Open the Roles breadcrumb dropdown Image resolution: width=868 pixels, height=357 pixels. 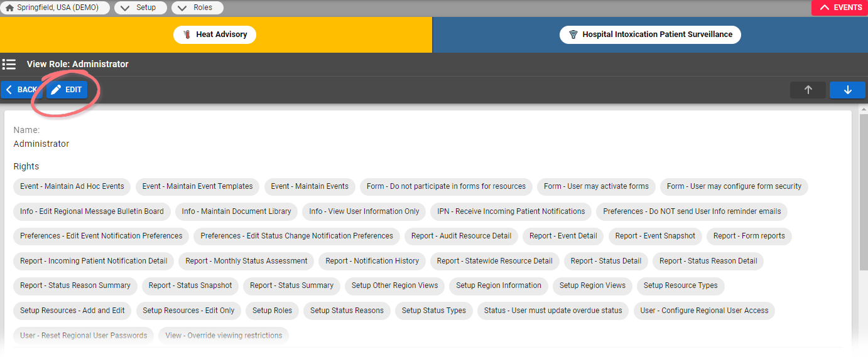[197, 8]
